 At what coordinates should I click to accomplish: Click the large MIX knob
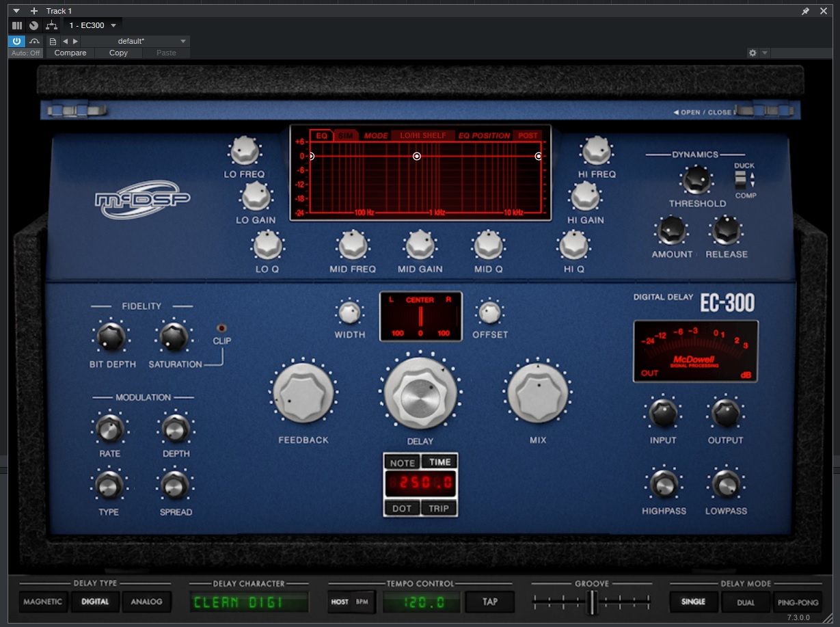pos(538,394)
